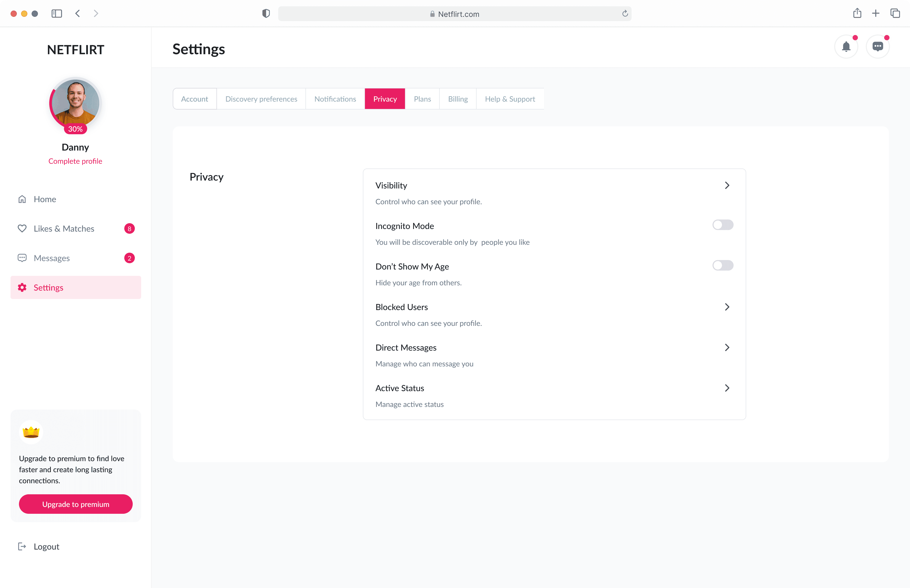This screenshot has height=588, width=910.
Task: Click the Messages speech bubble sidebar icon
Action: (x=22, y=258)
